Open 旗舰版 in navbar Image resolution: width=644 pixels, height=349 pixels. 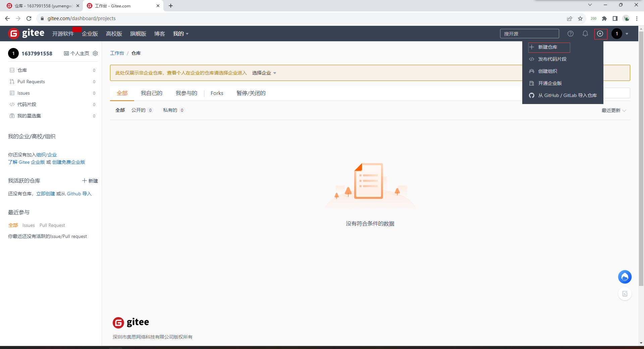click(x=138, y=34)
